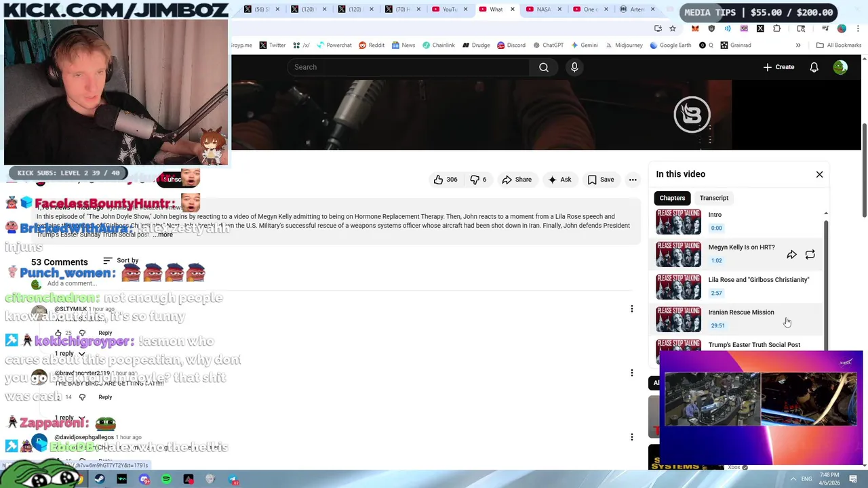Open the All Bookmarks folder
This screenshot has width=868, height=488.
pos(839,45)
